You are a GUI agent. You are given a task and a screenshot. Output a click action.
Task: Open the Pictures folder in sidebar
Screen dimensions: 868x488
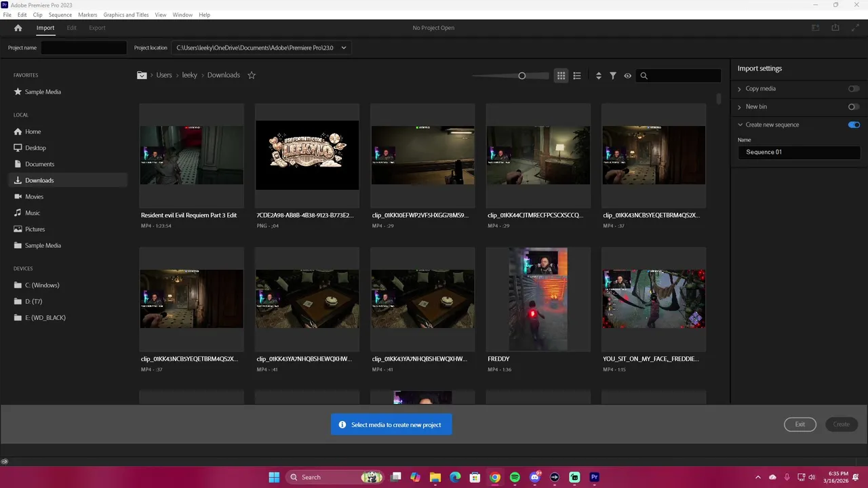pyautogui.click(x=35, y=229)
